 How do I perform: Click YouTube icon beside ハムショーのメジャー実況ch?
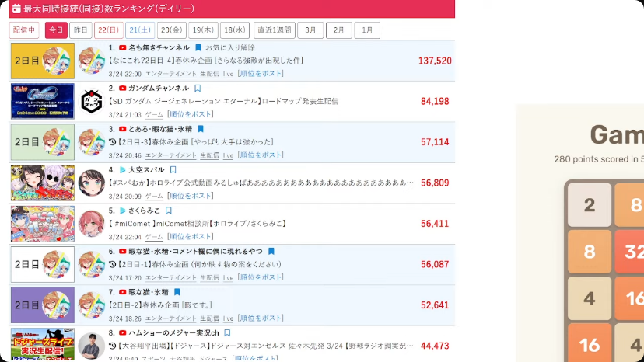pos(122,332)
